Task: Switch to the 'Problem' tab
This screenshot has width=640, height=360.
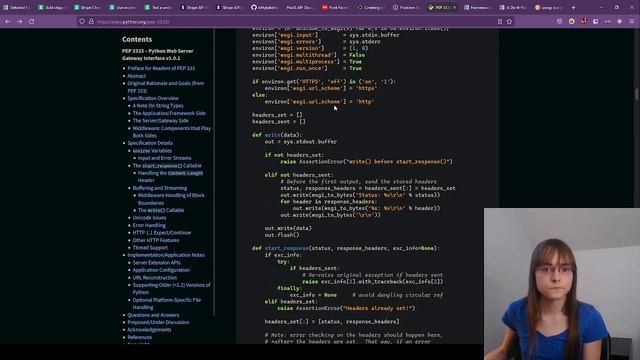Action: point(407,7)
